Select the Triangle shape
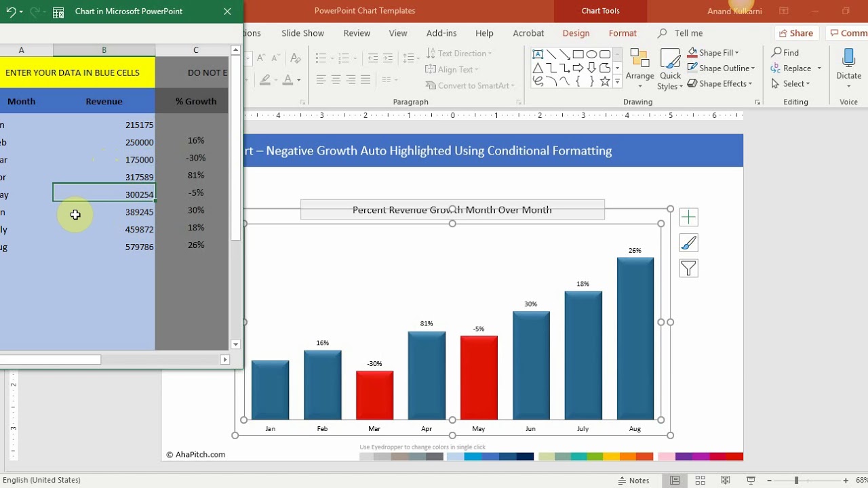The height and width of the screenshot is (488, 868). pos(538,68)
